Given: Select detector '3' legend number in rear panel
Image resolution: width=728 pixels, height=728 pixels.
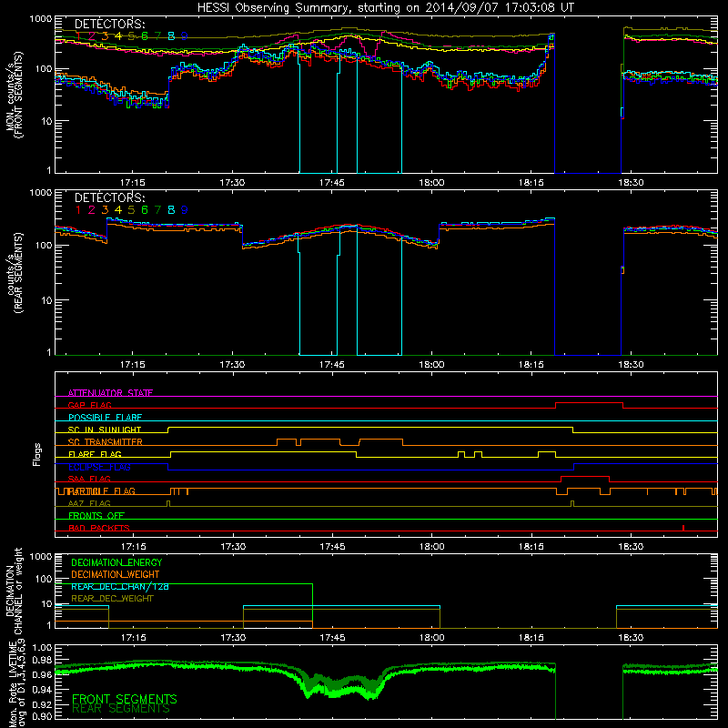Looking at the screenshot, I should click(105, 210).
